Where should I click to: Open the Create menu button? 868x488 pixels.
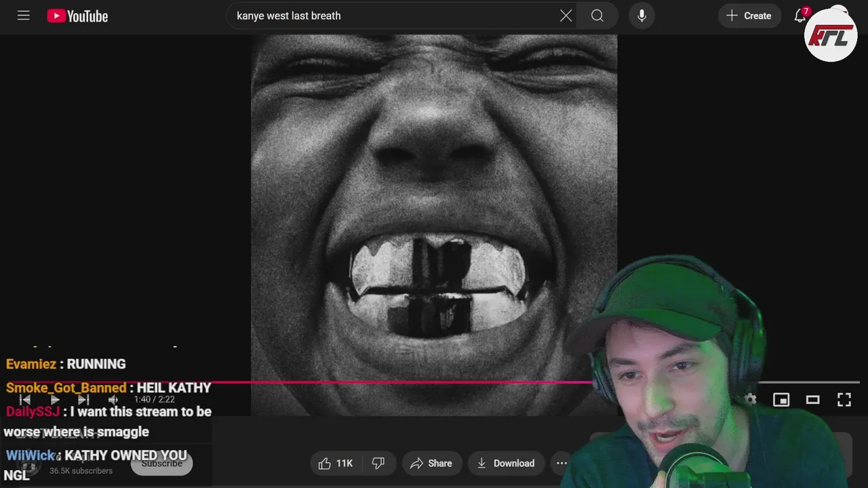pos(749,16)
